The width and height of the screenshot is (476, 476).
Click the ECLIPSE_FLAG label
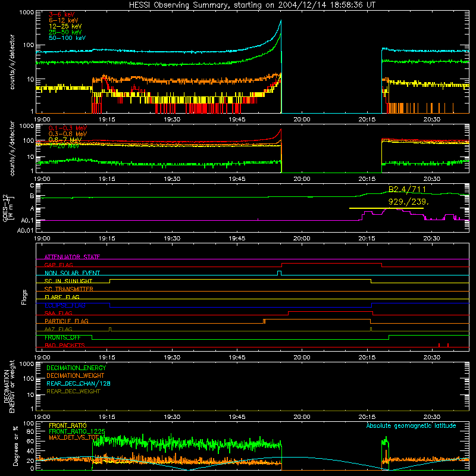[x=65, y=305]
